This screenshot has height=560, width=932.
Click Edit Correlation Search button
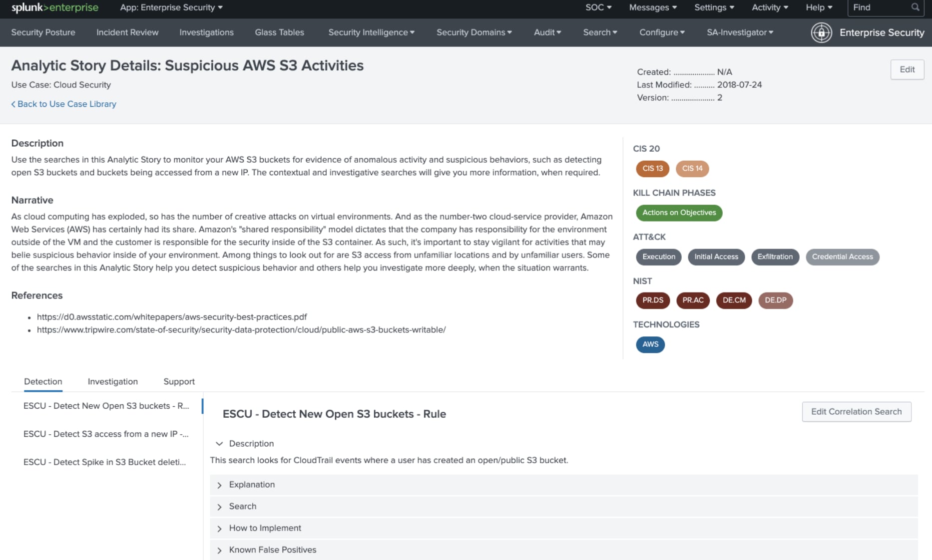(x=856, y=412)
